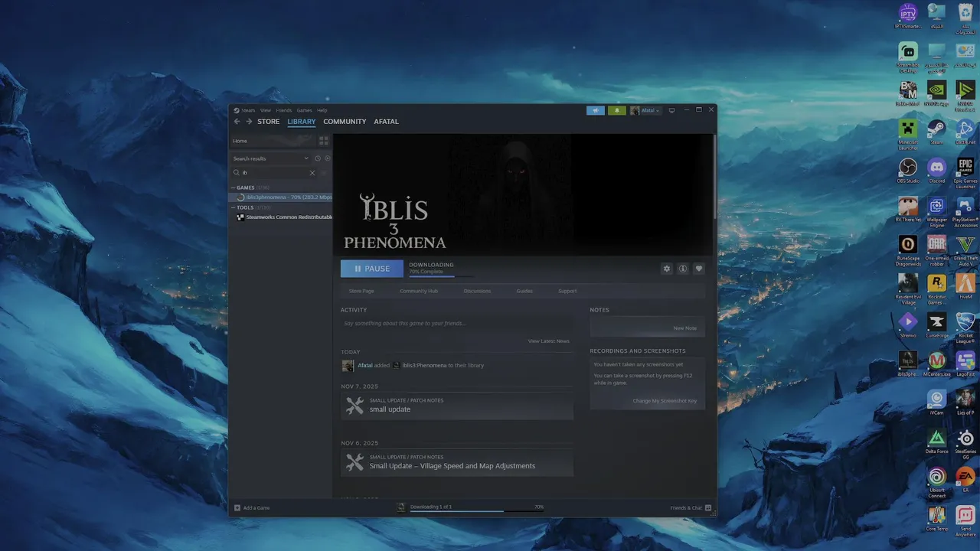Select Steamworks Common Redistributables entry
Screen dimensions: 980x551
point(281,217)
